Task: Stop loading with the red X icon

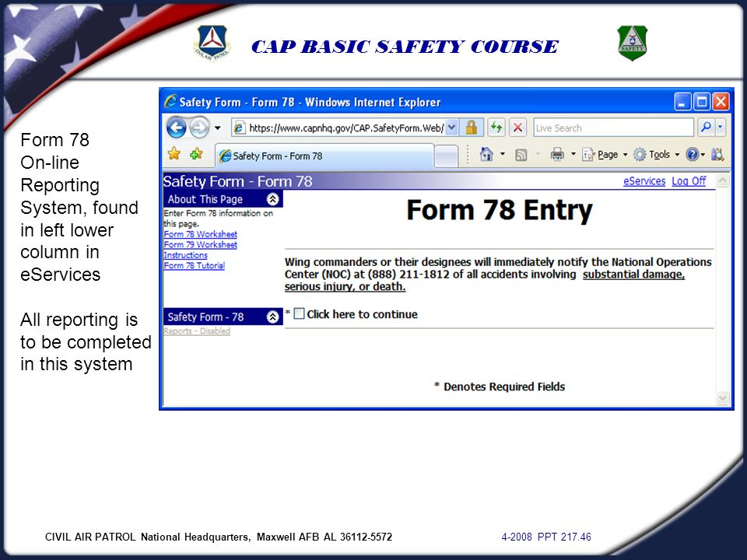Action: coord(517,128)
